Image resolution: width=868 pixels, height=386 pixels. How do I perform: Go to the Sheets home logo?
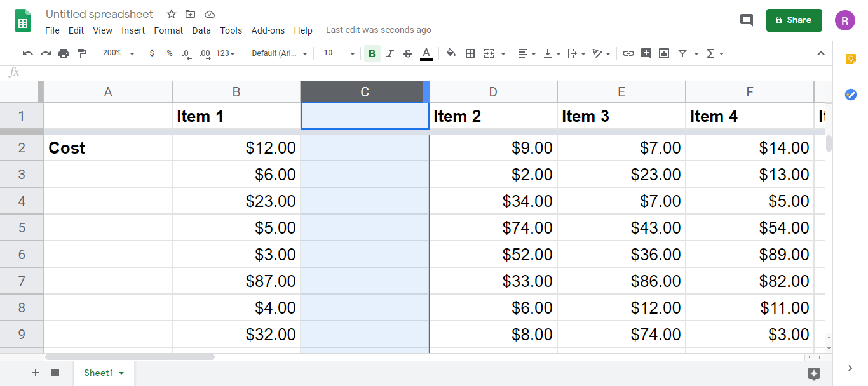tap(24, 20)
